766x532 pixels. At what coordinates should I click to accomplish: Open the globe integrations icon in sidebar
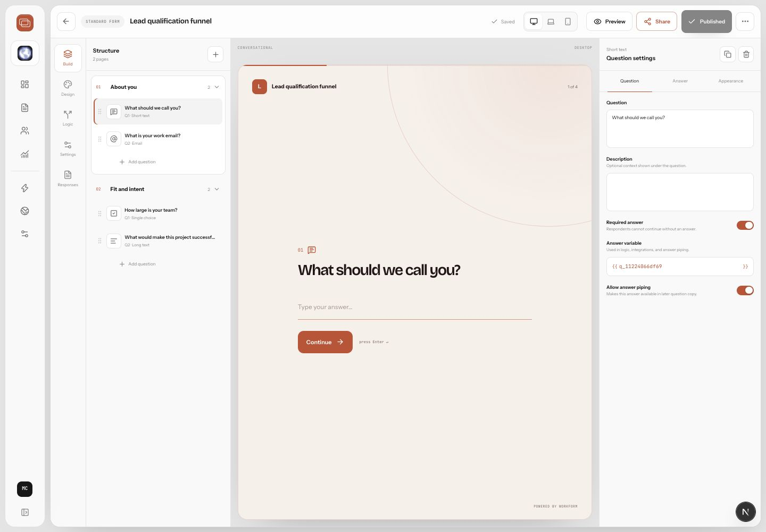tap(25, 211)
